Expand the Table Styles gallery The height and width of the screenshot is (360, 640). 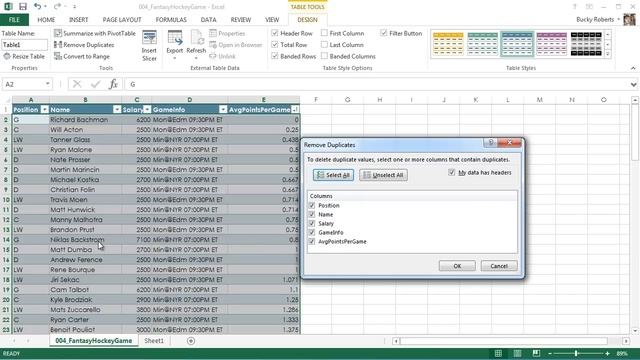(608, 54)
